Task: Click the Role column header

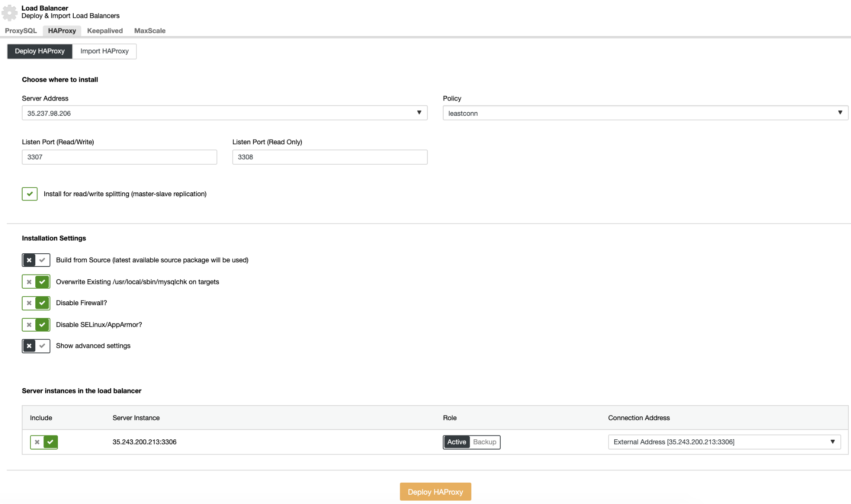Action: (450, 418)
